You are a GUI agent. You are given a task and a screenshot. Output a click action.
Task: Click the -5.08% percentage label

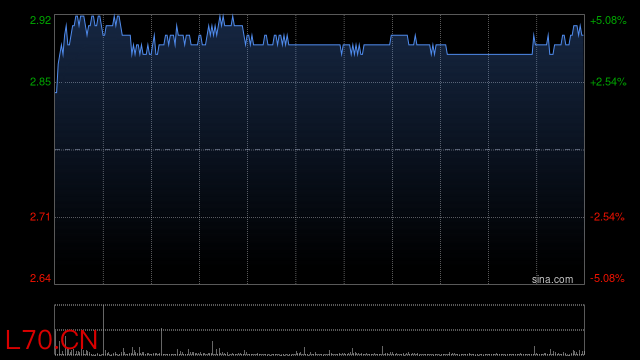[607, 278]
